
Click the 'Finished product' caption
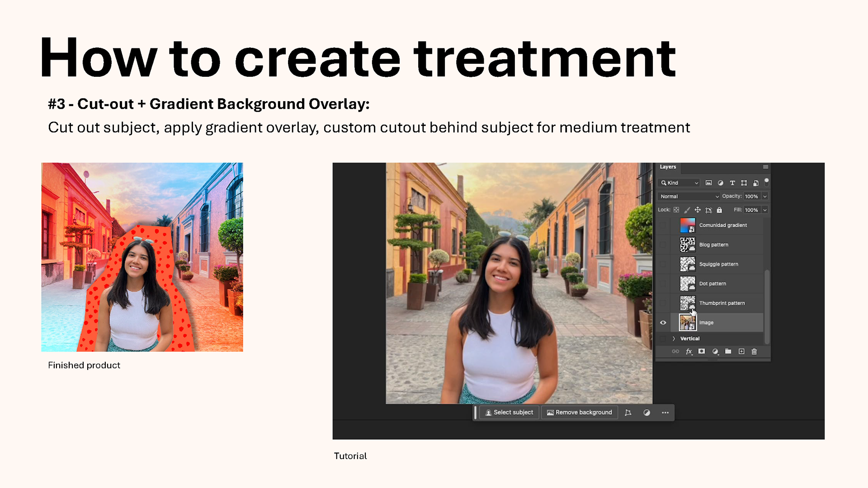[84, 365]
